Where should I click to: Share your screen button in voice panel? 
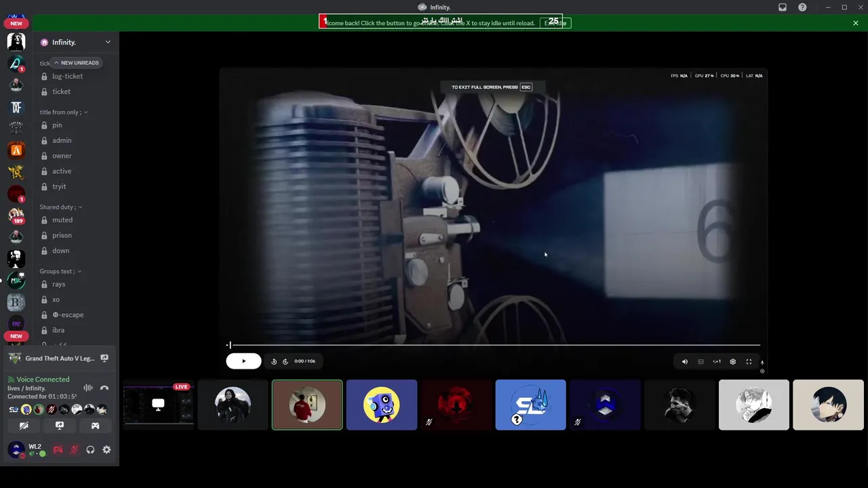[x=60, y=426]
